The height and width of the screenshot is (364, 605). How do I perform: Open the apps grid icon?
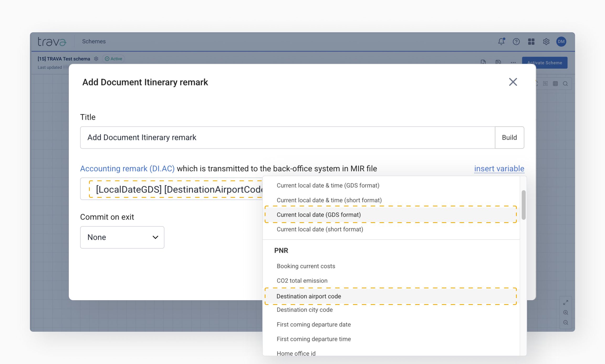[531, 41]
